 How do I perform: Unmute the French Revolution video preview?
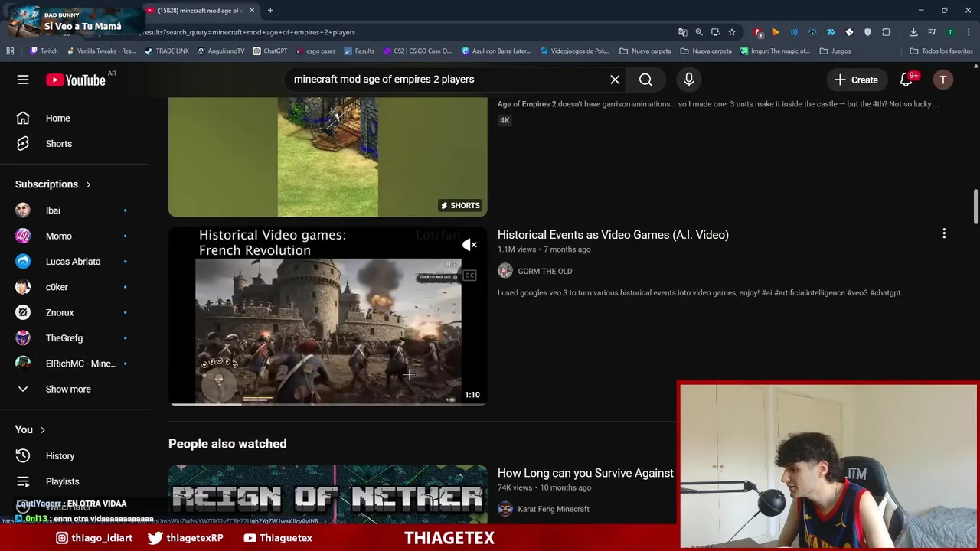point(469,245)
